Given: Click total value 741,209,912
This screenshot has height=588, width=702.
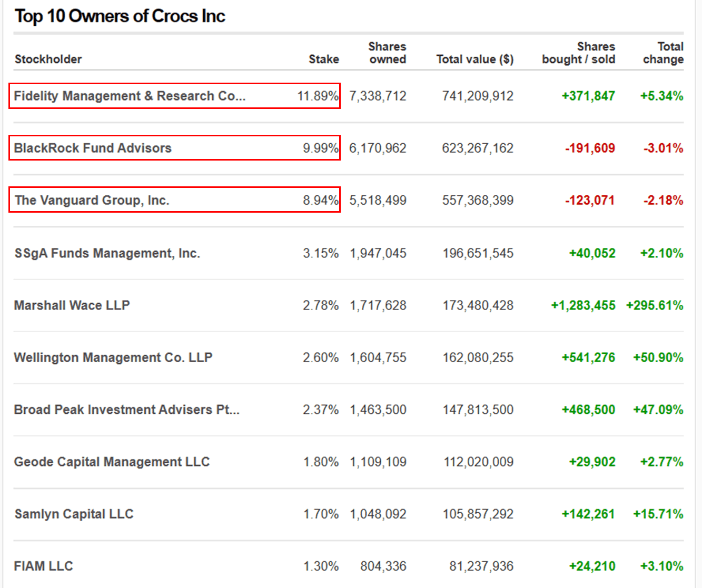Looking at the screenshot, I should pos(478,96).
